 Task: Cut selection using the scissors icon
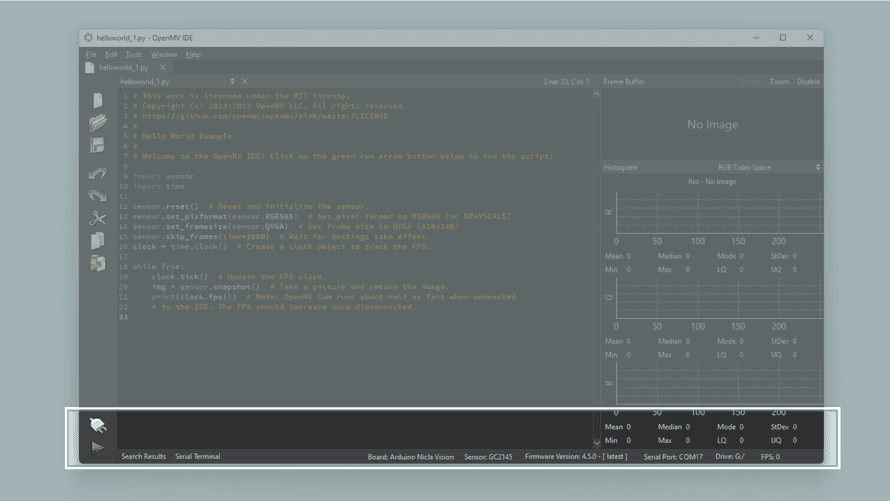click(97, 218)
